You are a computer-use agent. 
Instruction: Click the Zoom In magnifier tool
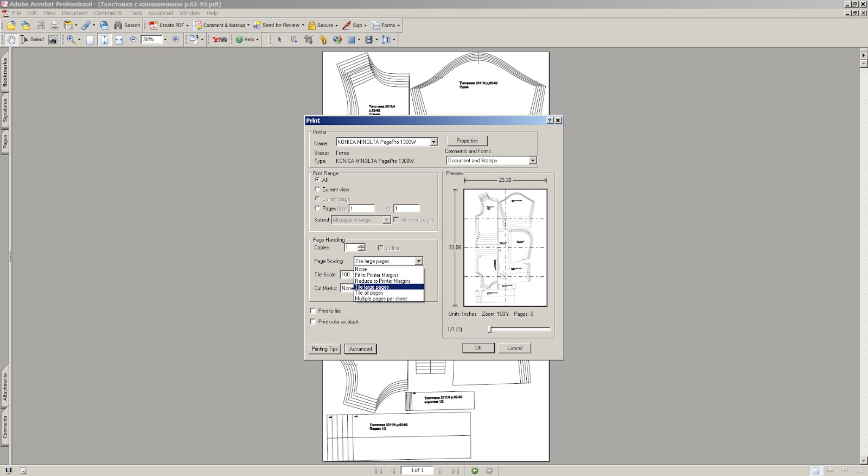pos(71,40)
